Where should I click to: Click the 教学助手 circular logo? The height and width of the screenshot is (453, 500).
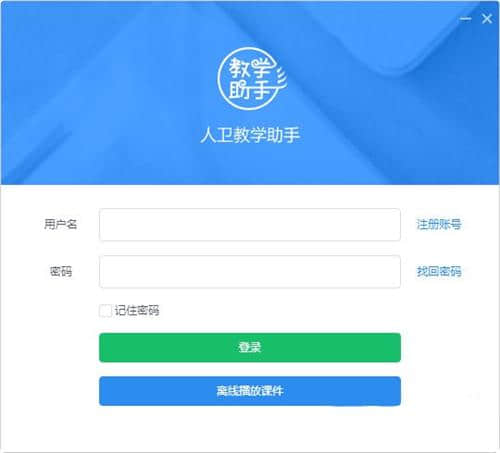pos(252,79)
